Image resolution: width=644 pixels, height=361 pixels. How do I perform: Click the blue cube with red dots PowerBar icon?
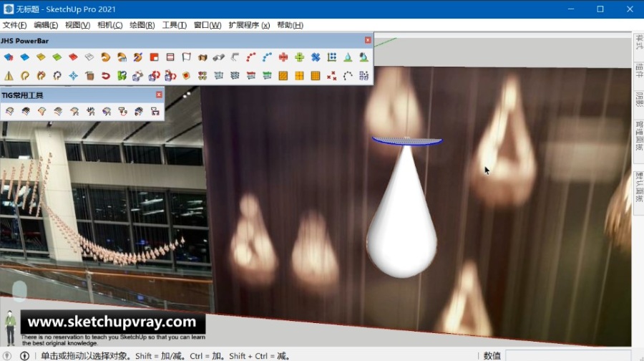click(9, 57)
